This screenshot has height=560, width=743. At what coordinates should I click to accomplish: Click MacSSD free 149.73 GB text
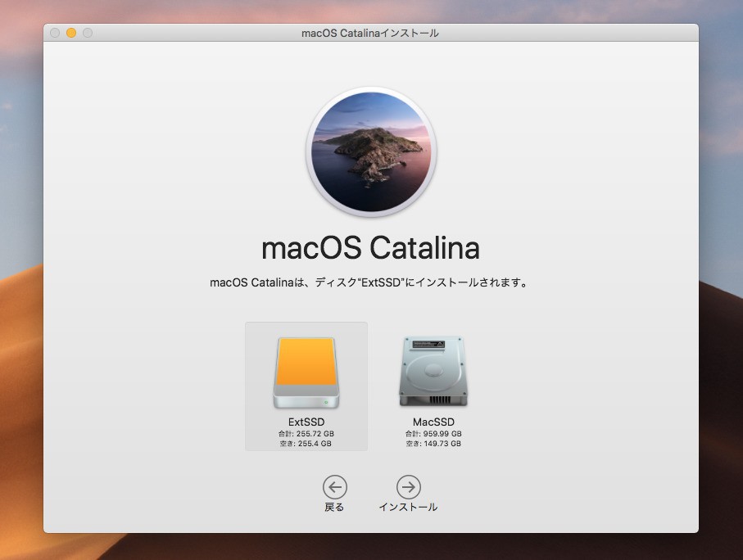[433, 444]
